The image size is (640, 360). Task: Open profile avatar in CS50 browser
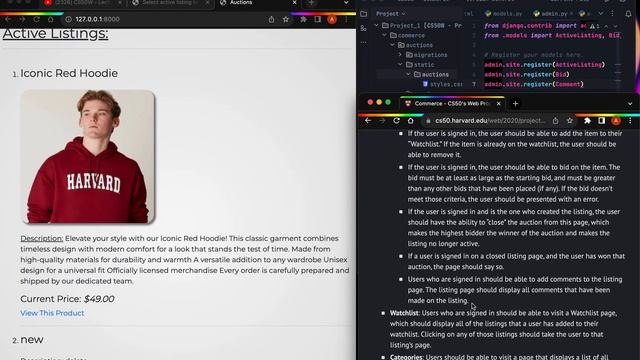(x=616, y=121)
